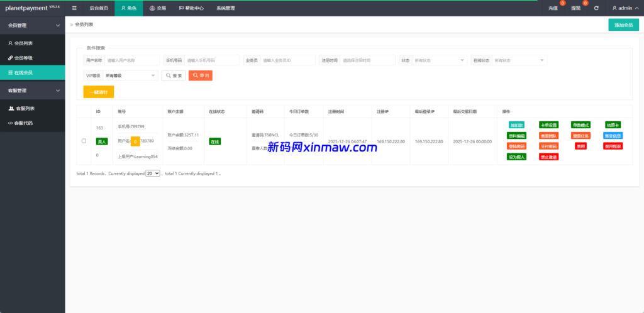Collapse the 客服管理 sidebar section
644x313 pixels.
pos(33,91)
